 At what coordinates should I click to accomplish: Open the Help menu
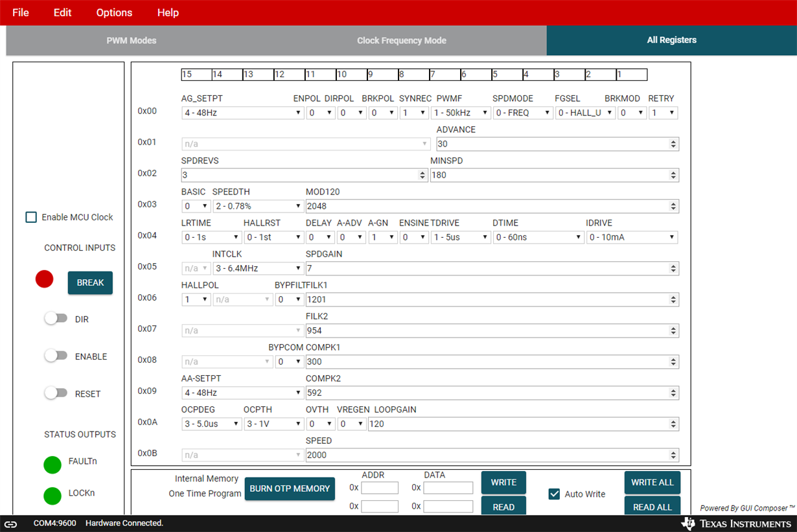point(168,13)
